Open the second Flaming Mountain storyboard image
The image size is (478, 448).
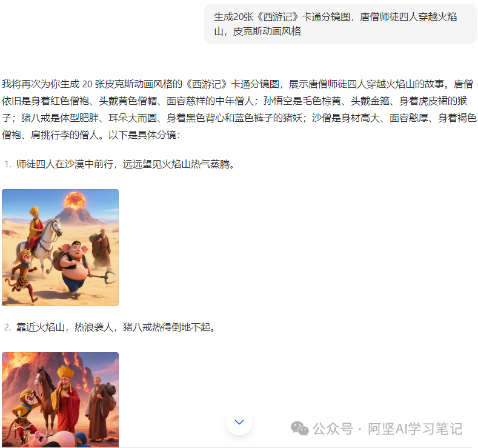coord(60,400)
